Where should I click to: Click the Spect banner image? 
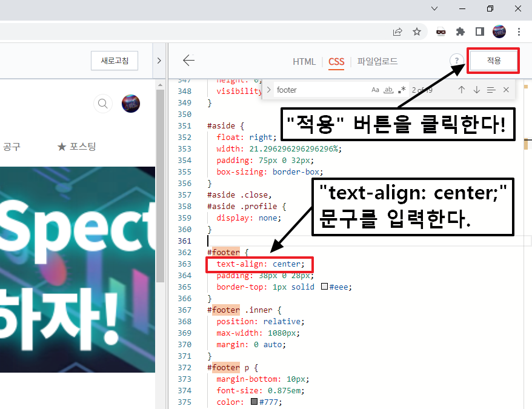click(78, 270)
